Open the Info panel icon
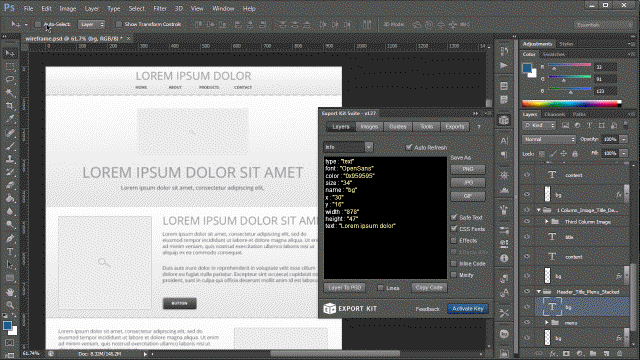 [x=504, y=258]
